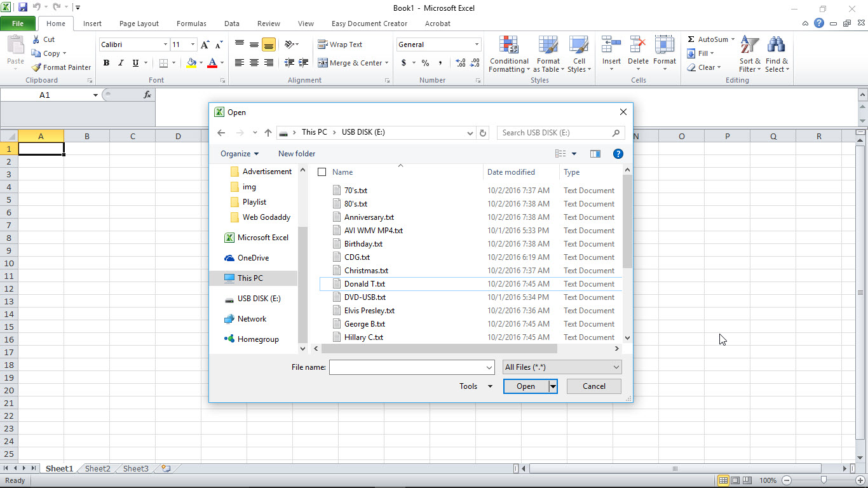Switch to the Insert ribbon tab
The width and height of the screenshot is (868, 488).
pos(92,24)
